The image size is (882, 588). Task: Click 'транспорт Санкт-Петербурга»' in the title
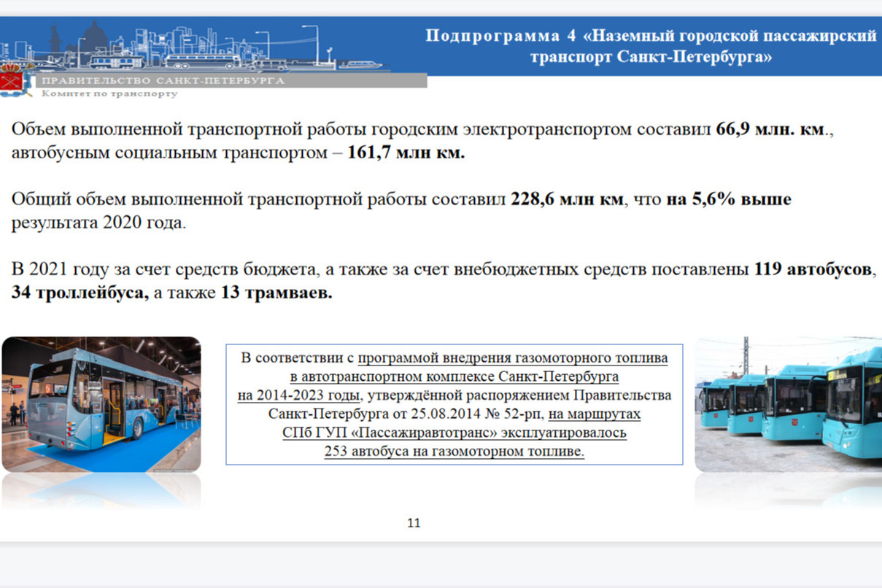tap(651, 57)
